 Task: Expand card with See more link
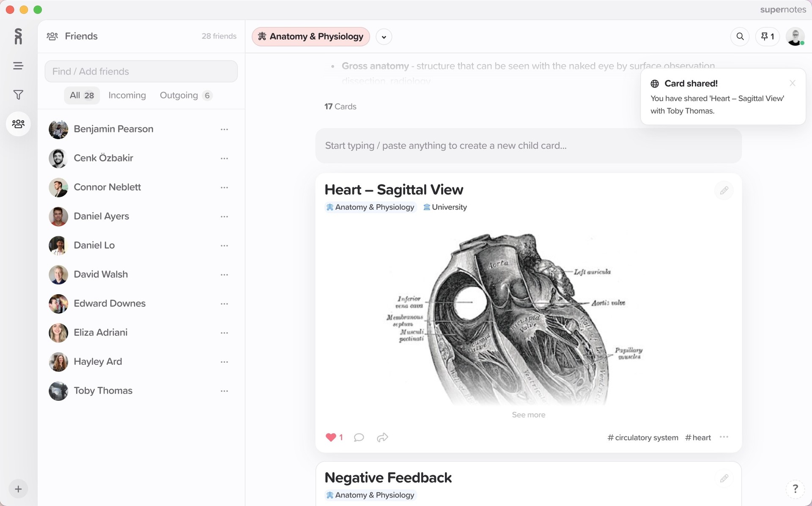click(528, 415)
